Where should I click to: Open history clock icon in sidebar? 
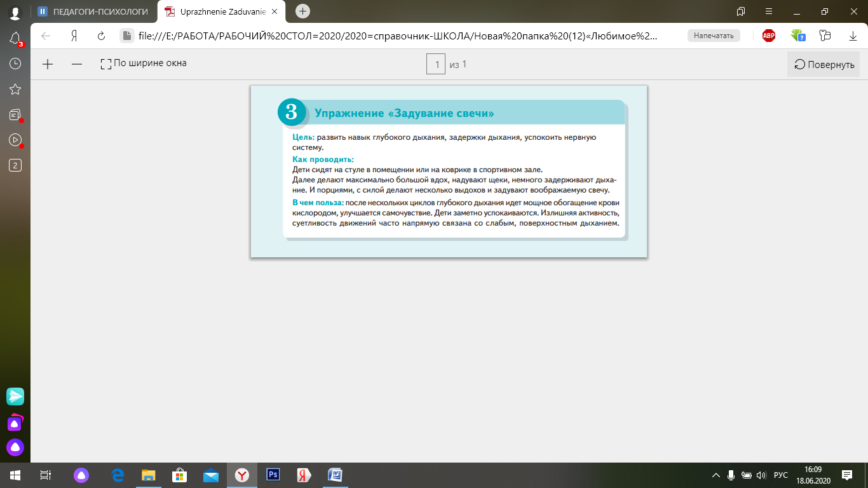tap(15, 64)
